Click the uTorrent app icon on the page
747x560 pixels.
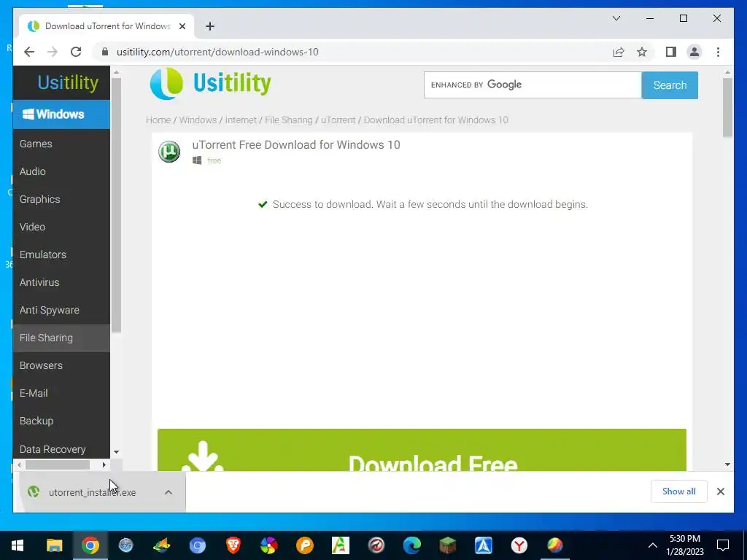click(x=169, y=152)
